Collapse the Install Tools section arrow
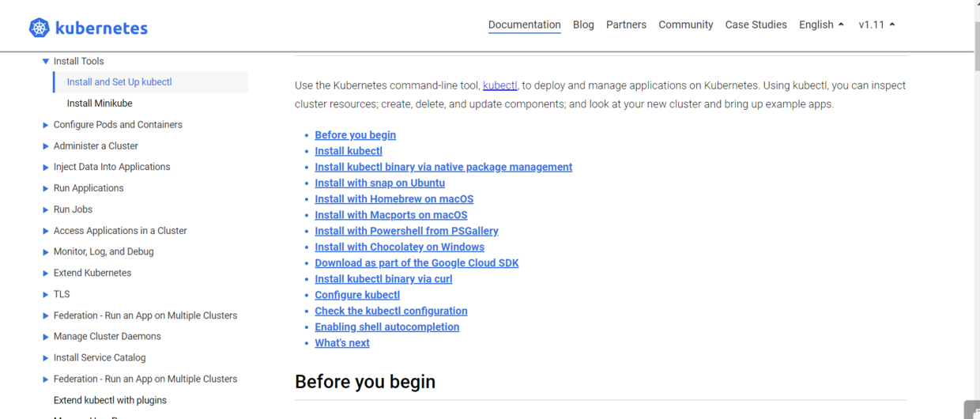Viewport: 980px width, 419px height. point(46,61)
